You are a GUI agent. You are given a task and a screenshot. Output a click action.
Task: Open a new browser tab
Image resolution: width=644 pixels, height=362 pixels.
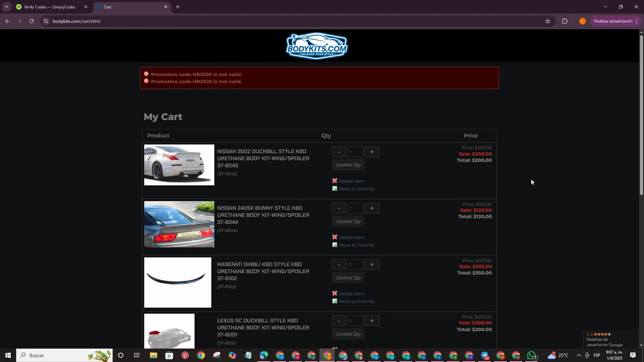click(x=178, y=7)
